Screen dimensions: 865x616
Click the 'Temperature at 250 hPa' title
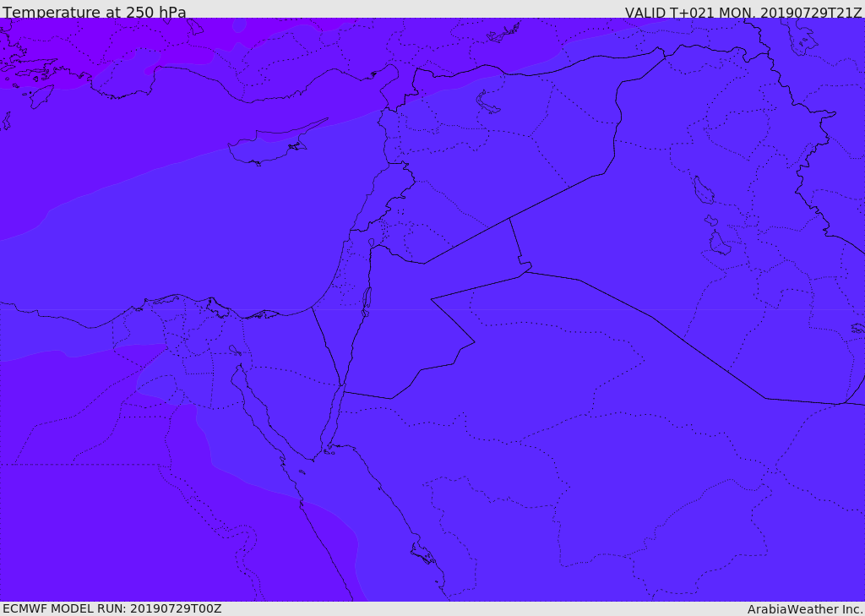pyautogui.click(x=95, y=12)
